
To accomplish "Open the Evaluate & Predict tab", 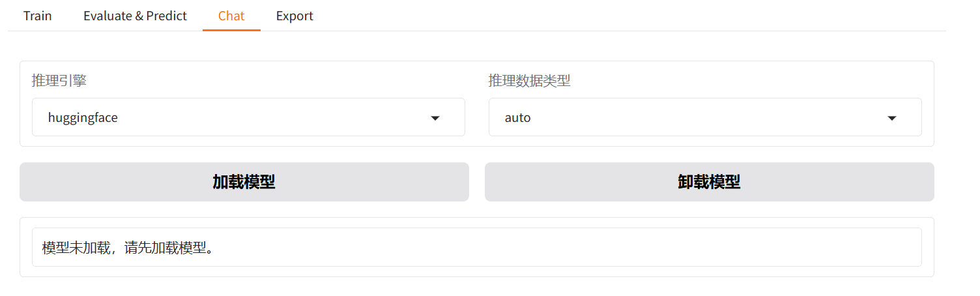I will (x=135, y=16).
